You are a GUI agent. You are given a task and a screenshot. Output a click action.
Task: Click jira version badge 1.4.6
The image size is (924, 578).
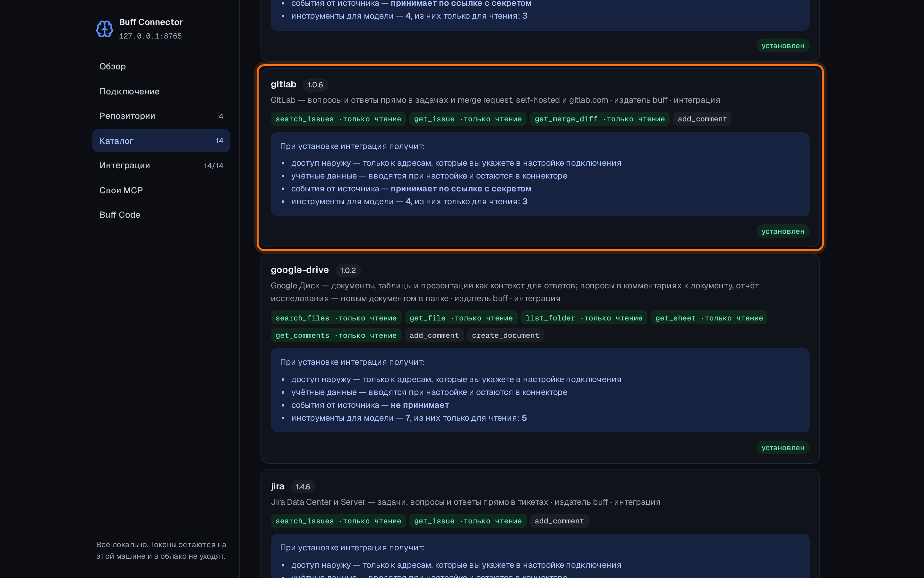303,486
